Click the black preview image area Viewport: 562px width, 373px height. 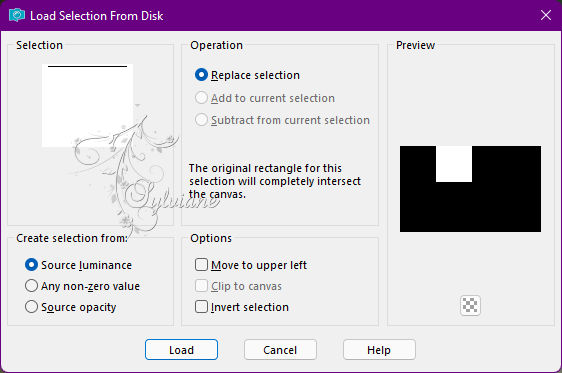(470, 208)
